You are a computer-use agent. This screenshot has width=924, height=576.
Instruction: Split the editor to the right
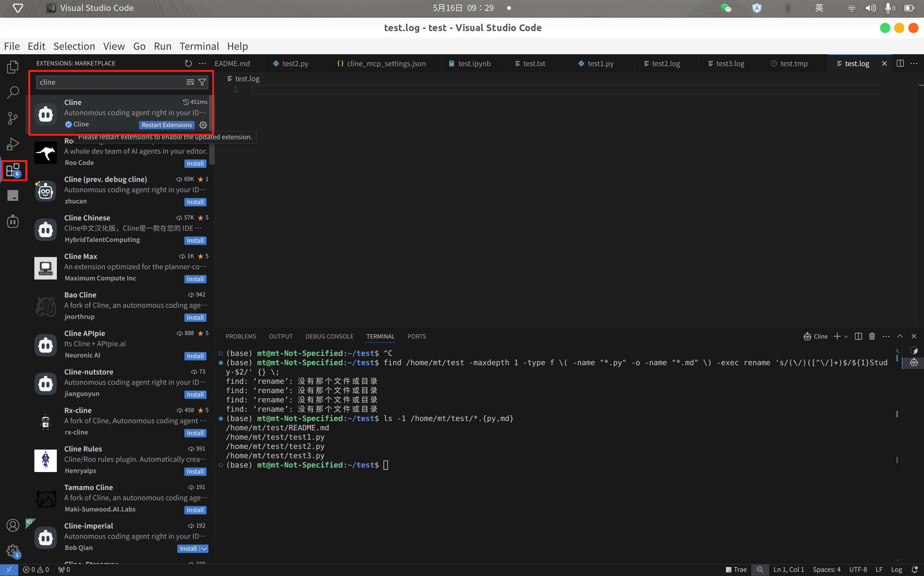900,63
